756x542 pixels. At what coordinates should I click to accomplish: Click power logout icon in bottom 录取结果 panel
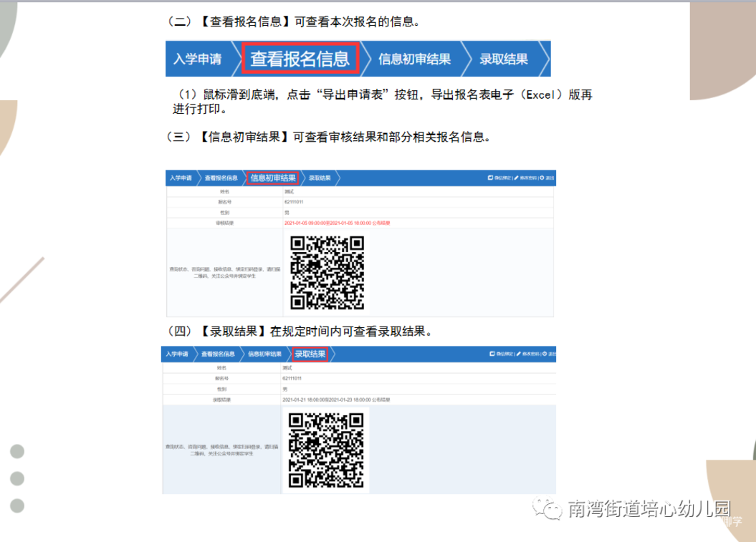pyautogui.click(x=545, y=354)
